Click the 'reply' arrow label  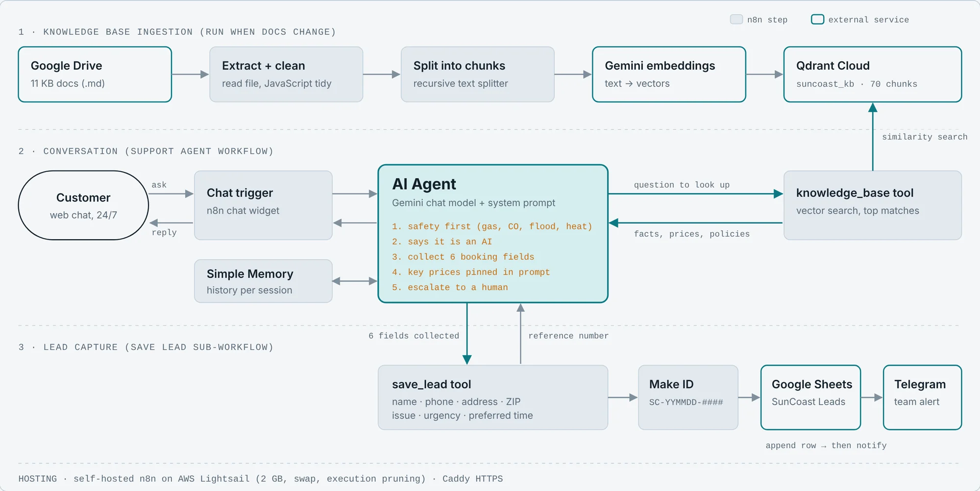164,232
